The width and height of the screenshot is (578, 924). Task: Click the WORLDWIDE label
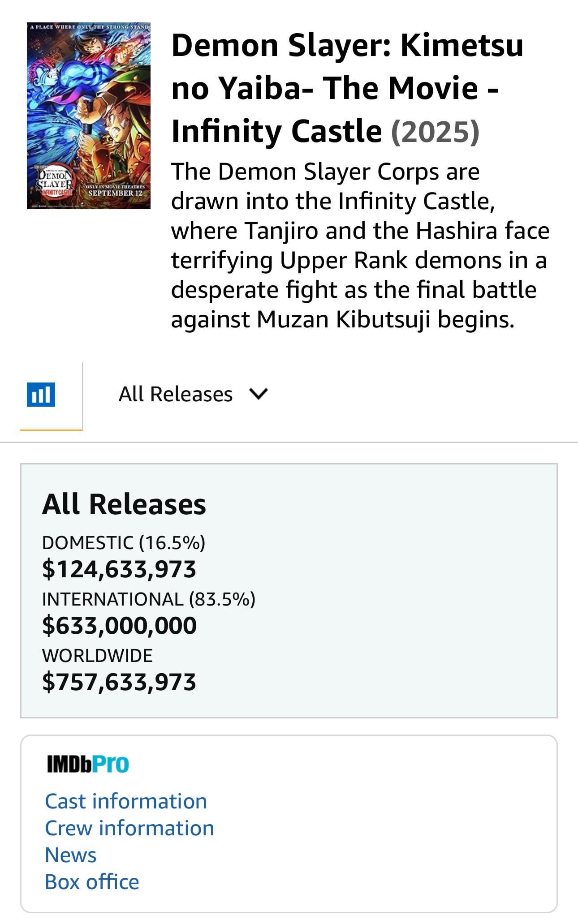[x=97, y=656]
